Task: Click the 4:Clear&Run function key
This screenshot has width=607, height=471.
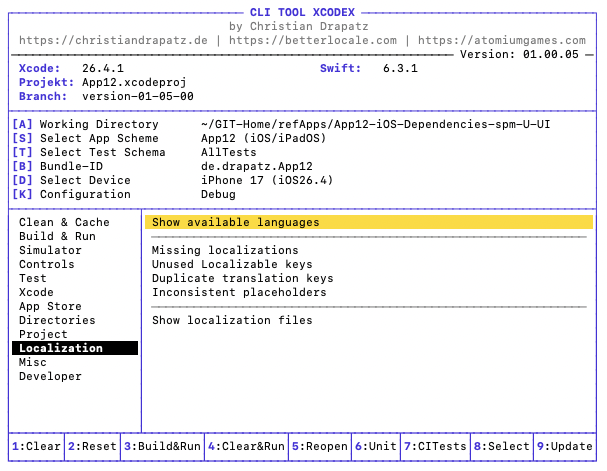Action: (x=247, y=446)
